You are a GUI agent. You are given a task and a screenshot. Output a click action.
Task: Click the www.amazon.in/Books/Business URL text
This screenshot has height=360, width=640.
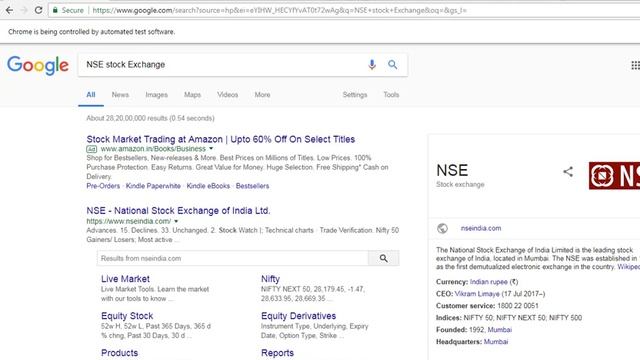[x=153, y=149]
